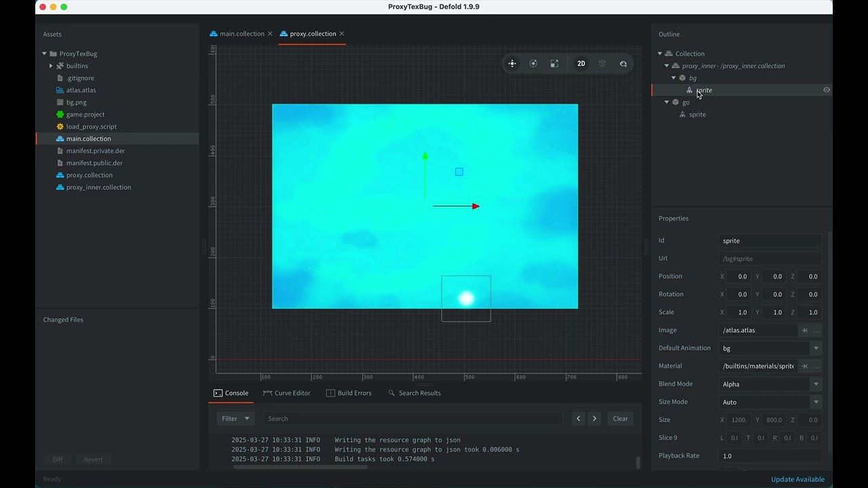Select the Rotate tool in the scene toolbar
This screenshot has width=868, height=488.
[x=534, y=64]
